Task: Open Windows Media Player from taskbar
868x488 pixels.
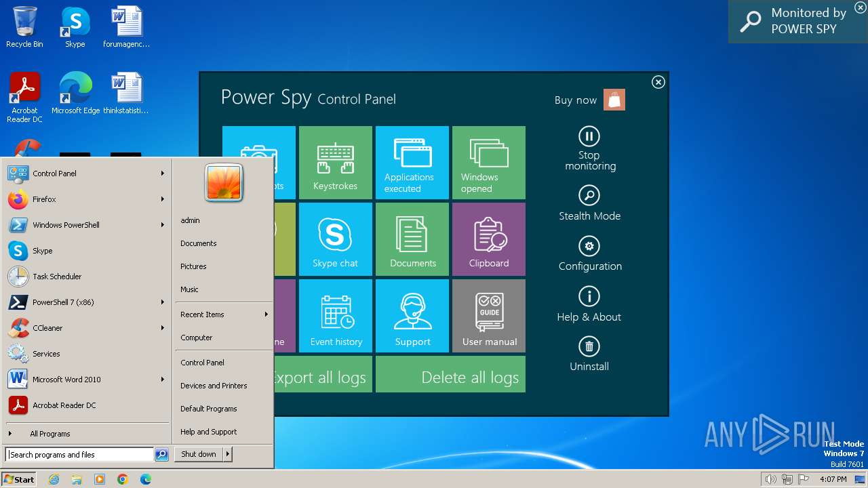Action: tap(100, 479)
